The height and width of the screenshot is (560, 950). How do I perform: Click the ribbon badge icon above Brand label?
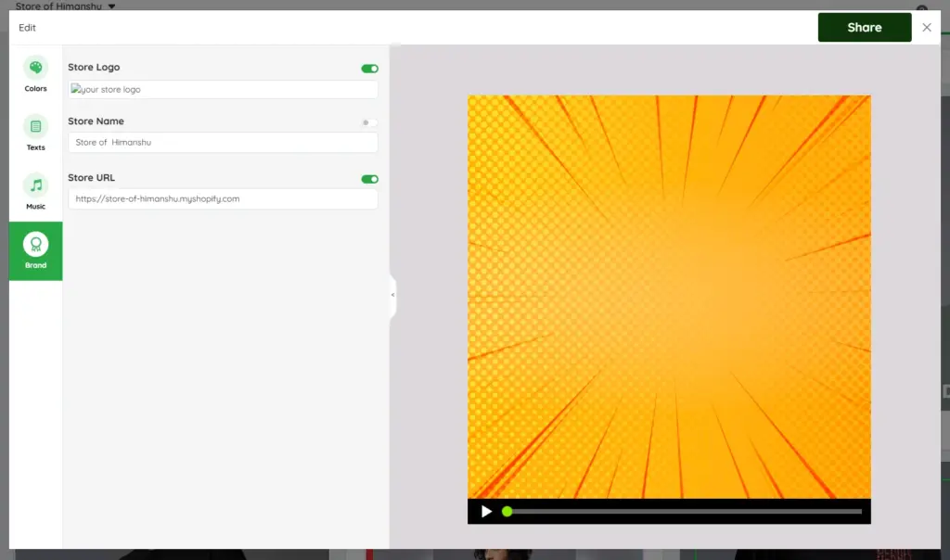[35, 244]
